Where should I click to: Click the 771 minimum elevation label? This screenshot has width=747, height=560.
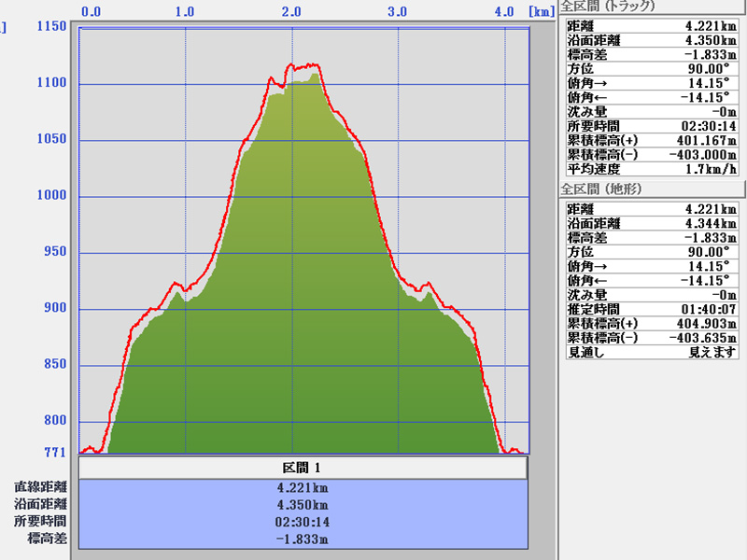tap(55, 453)
